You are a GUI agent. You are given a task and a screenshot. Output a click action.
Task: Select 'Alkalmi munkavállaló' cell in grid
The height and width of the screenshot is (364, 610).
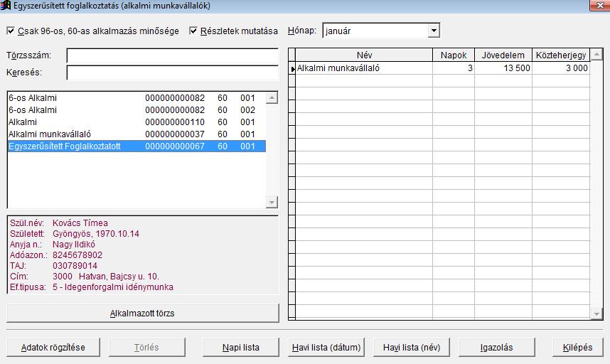click(364, 68)
